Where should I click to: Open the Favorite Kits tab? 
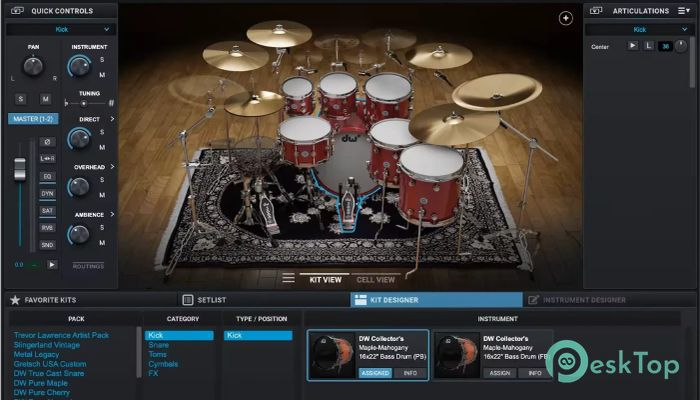[x=91, y=300]
